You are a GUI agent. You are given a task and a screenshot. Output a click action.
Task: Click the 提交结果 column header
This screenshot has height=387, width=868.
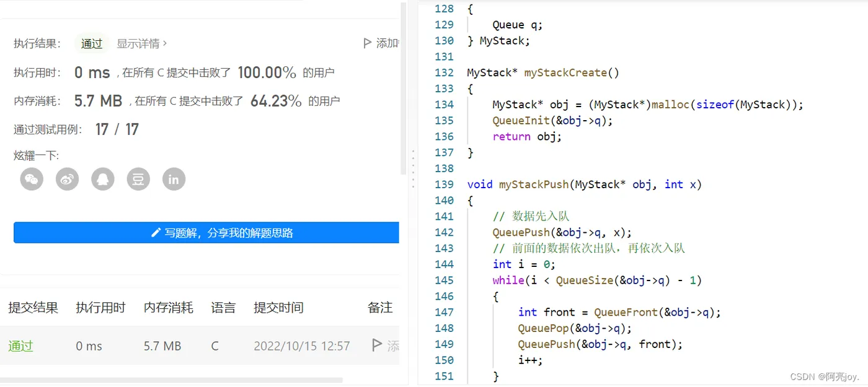[x=33, y=308]
